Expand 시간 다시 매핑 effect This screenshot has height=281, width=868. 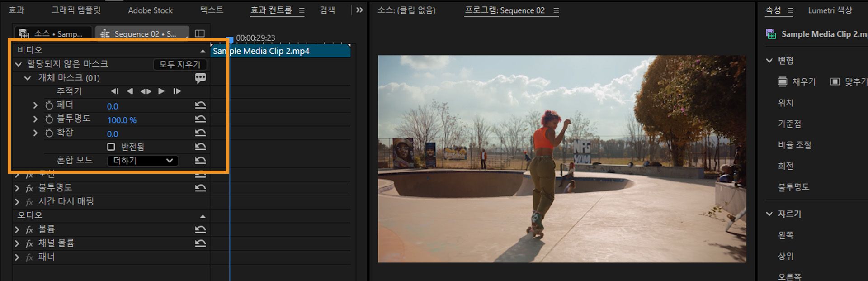coord(17,202)
